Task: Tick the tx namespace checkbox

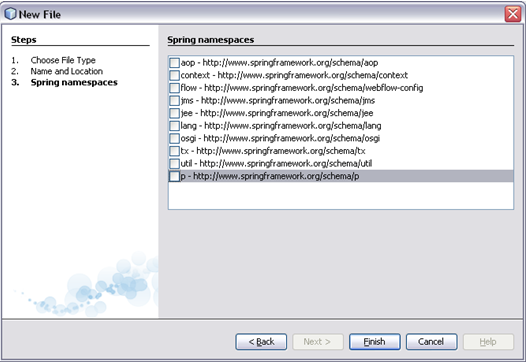Action: (174, 151)
